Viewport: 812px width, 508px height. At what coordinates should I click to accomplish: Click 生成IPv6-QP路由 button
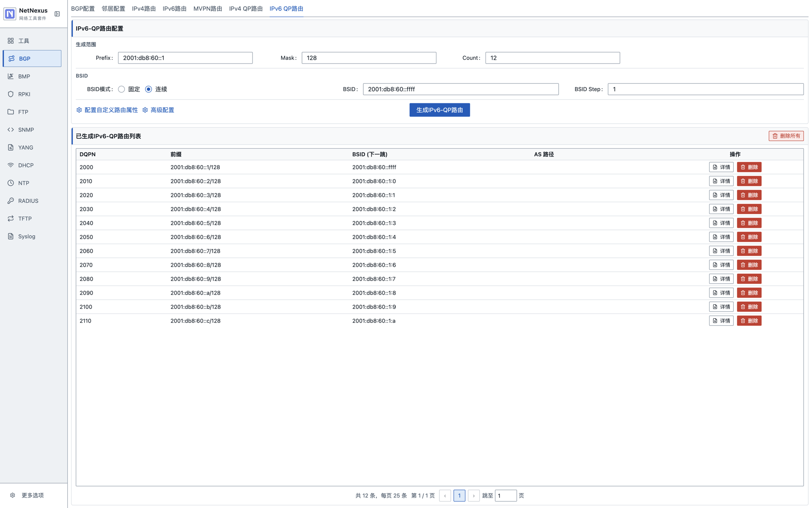(x=439, y=110)
